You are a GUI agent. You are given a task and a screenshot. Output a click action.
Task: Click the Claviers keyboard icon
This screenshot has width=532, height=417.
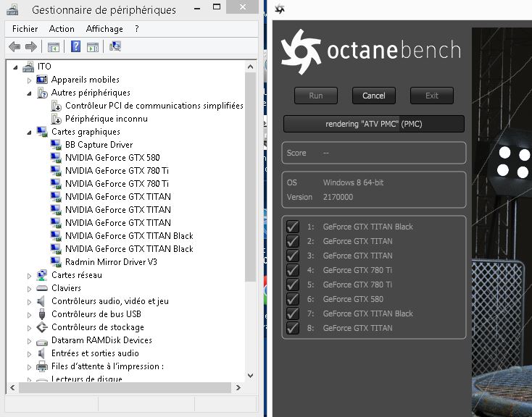(x=42, y=288)
